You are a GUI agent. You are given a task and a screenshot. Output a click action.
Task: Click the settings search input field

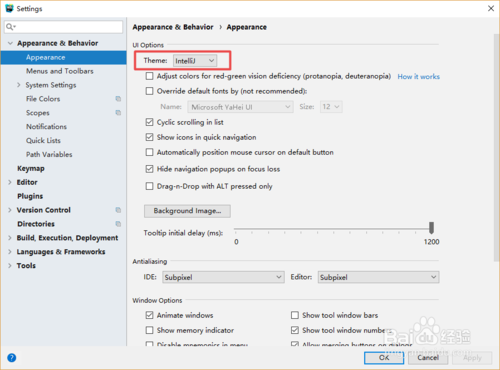[x=63, y=27]
